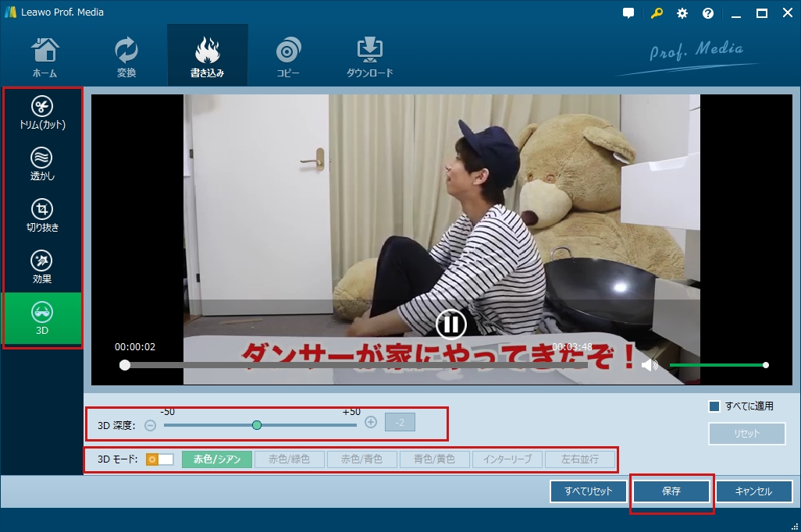Click the 3D 深度 depth slider
801x532 pixels.
(x=260, y=425)
